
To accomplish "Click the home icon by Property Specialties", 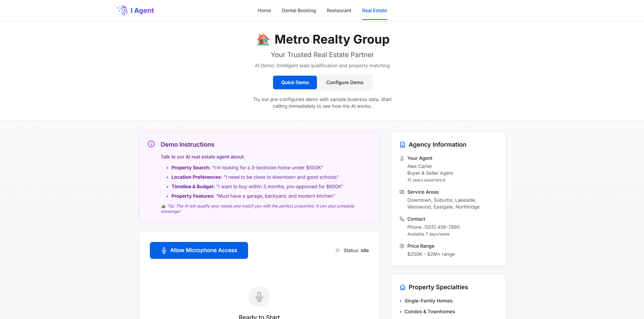I will pos(402,287).
